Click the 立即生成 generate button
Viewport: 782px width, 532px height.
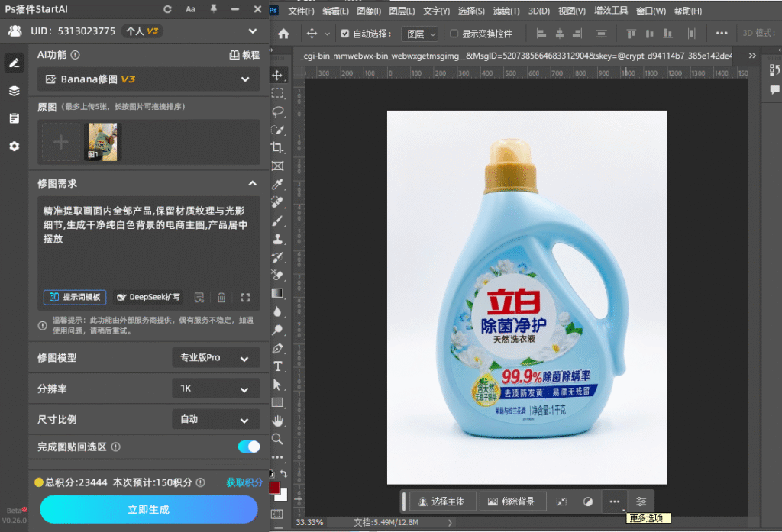pos(149,509)
